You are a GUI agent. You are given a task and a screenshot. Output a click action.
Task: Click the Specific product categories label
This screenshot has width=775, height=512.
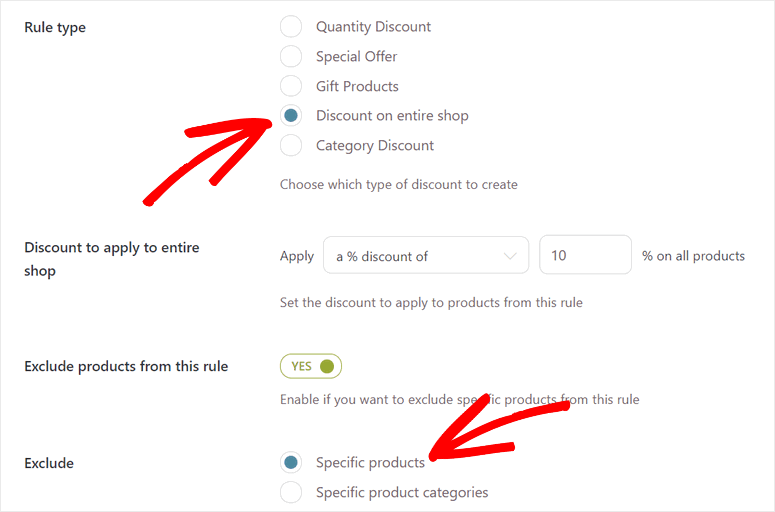coord(402,492)
